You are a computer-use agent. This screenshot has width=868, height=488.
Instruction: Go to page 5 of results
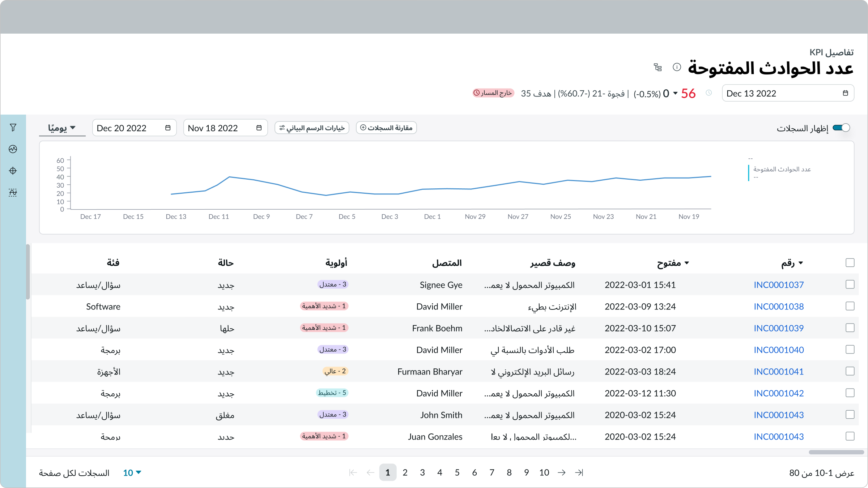coord(457,472)
